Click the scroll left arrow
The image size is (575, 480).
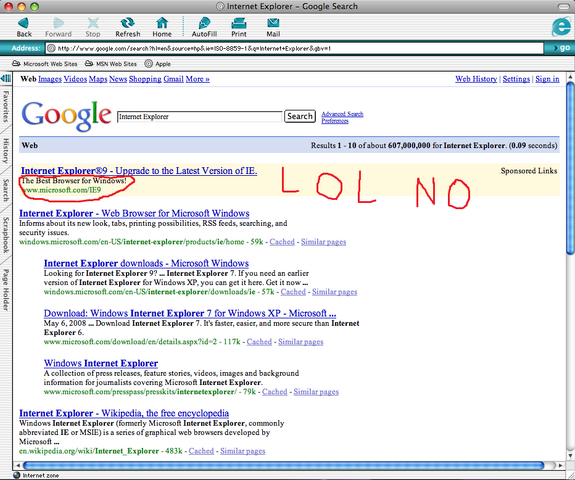pos(18,465)
